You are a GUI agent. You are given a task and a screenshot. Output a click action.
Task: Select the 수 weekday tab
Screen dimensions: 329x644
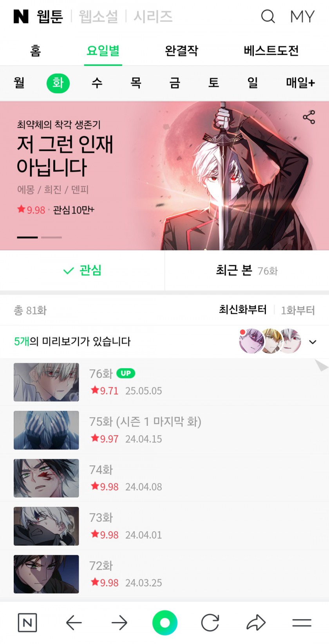(97, 83)
